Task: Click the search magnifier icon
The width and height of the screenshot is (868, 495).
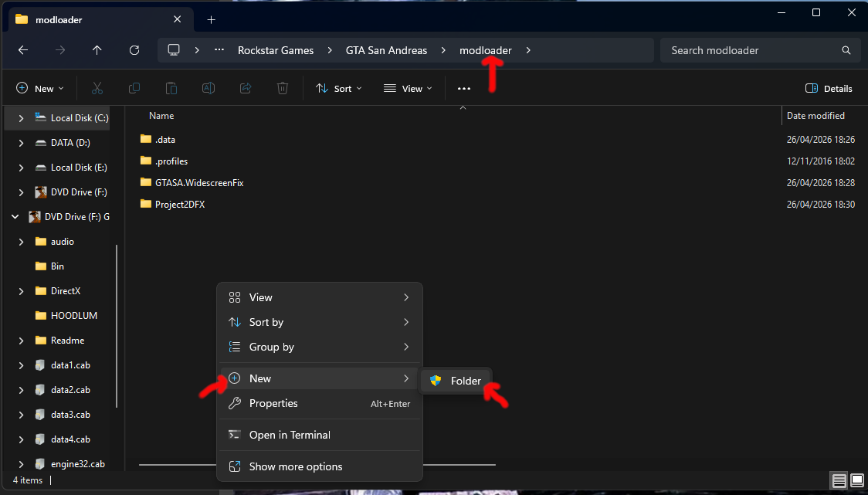Action: pos(846,50)
